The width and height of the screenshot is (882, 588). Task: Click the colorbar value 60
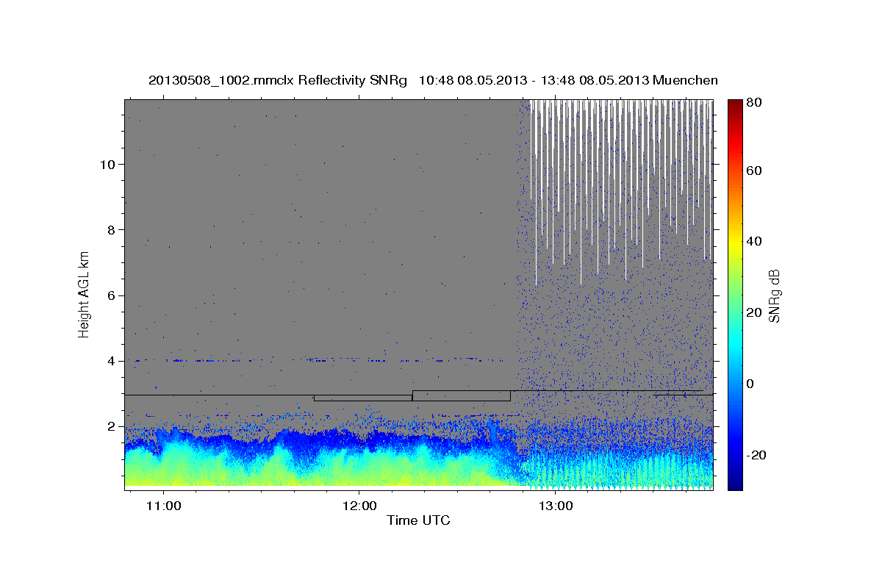(x=753, y=171)
